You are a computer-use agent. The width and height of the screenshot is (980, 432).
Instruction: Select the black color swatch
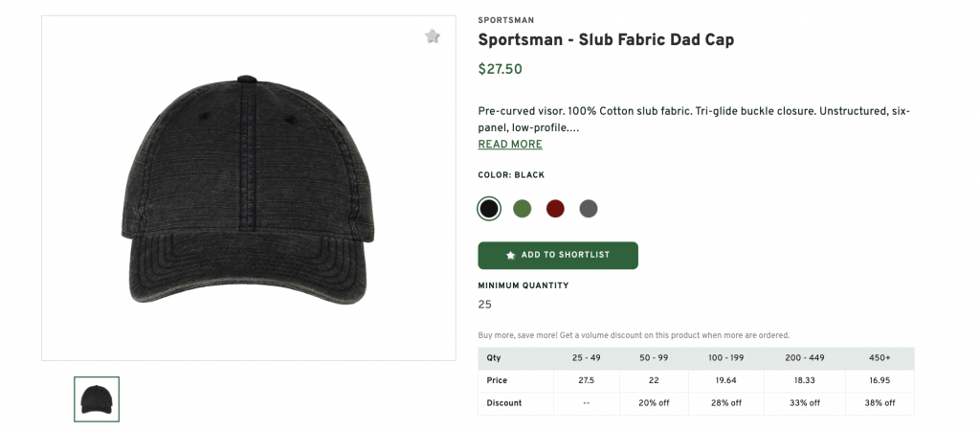coord(489,208)
